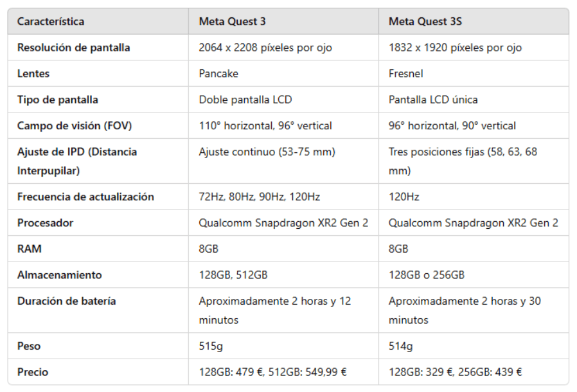Image resolution: width=577 pixels, height=392 pixels.
Task: Click the "Meta Quest 3S" column header
Action: [425, 21]
